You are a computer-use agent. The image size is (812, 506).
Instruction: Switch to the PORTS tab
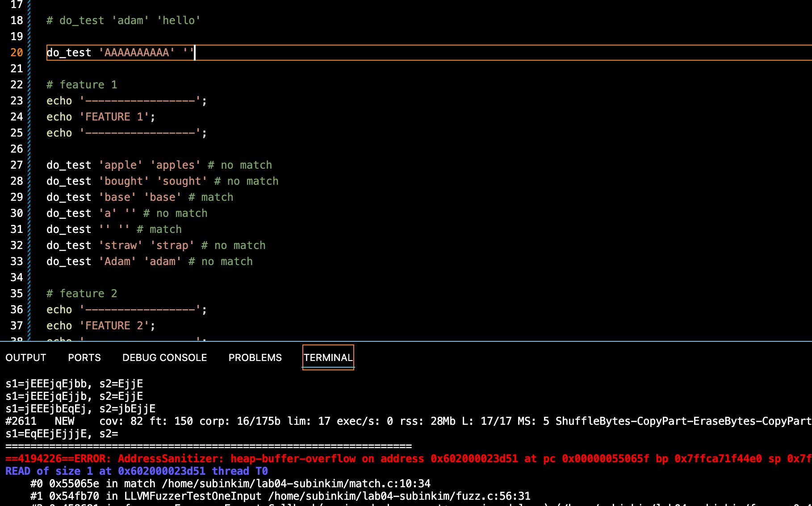click(84, 357)
